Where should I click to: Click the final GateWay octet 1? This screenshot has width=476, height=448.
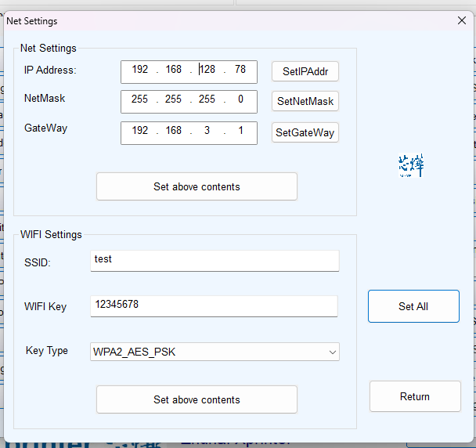pos(240,131)
